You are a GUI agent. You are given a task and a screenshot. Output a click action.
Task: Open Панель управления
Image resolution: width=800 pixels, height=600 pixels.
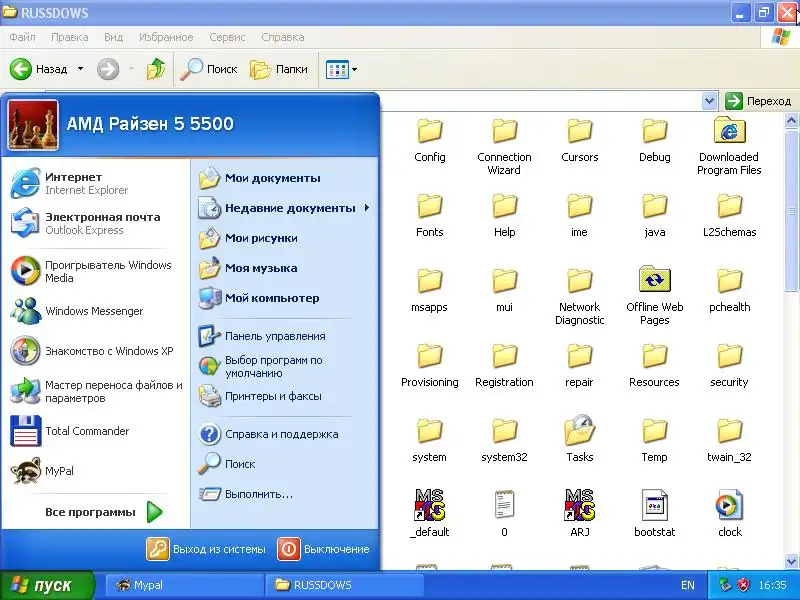tap(285, 336)
